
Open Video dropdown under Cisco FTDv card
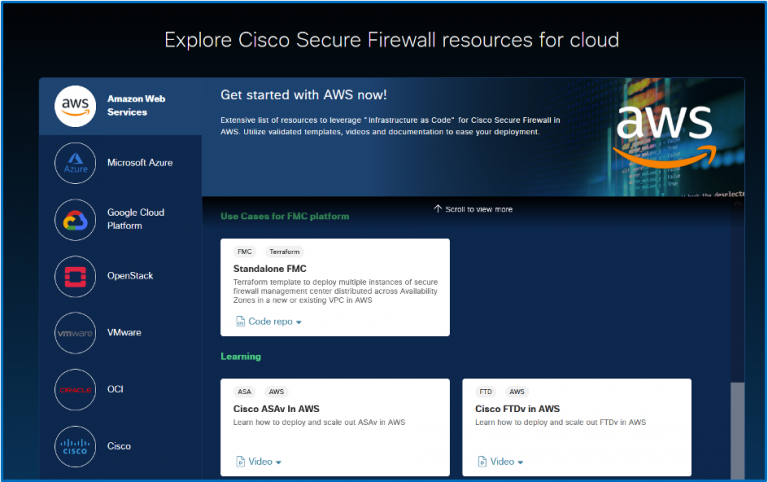click(x=520, y=462)
